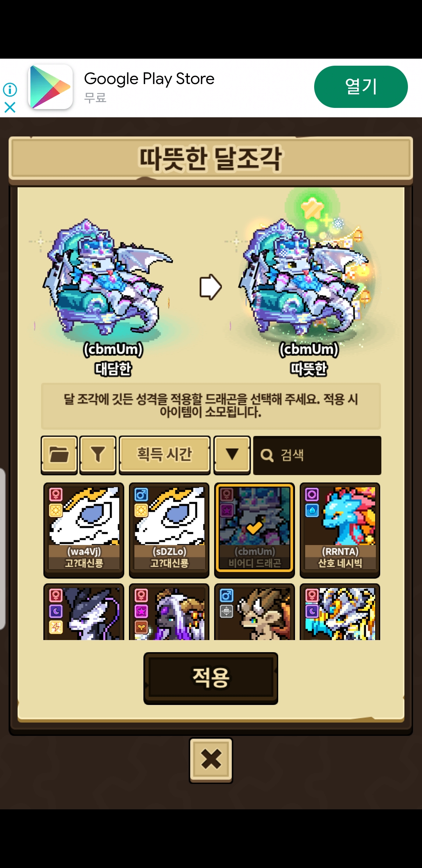Image resolution: width=422 pixels, height=868 pixels.
Task: Choose the RRNTA 산호 네시빅 dragon
Action: pyautogui.click(x=340, y=530)
